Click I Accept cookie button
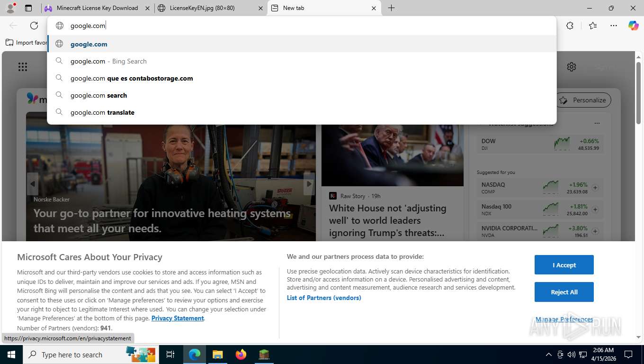The height and width of the screenshot is (364, 644). pyautogui.click(x=564, y=265)
